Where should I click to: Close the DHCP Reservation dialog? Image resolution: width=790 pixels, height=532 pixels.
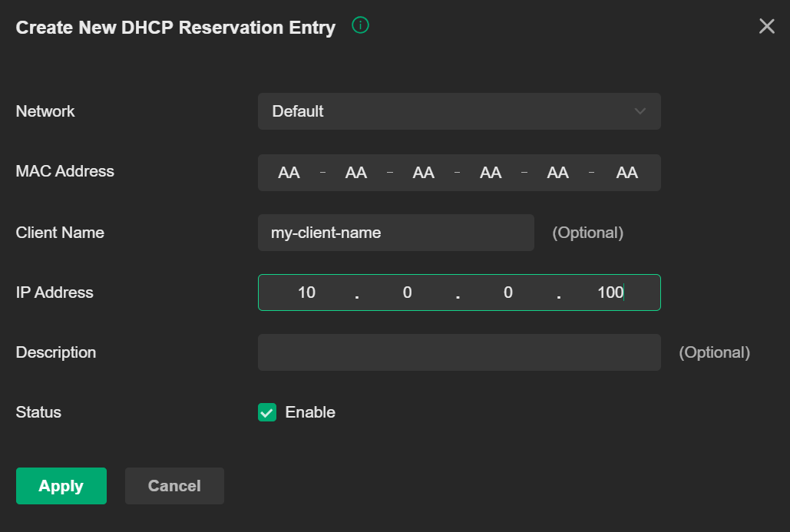[x=766, y=26]
